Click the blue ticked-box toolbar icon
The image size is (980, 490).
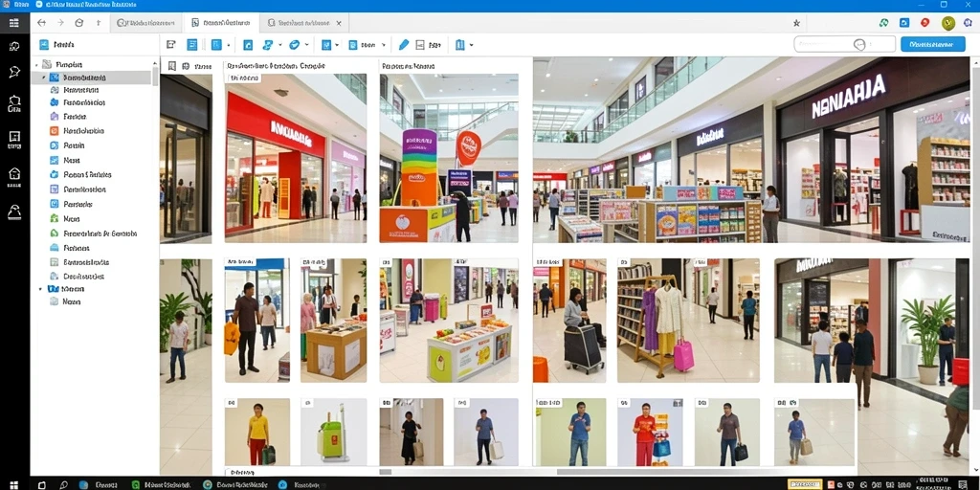click(x=325, y=44)
